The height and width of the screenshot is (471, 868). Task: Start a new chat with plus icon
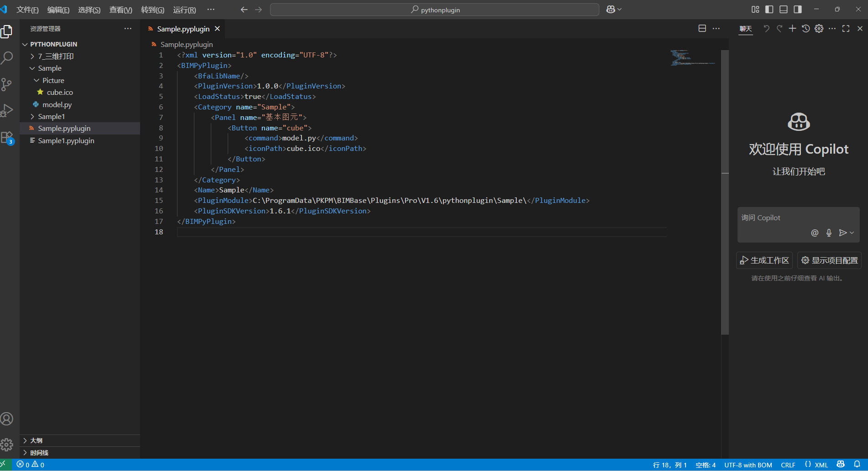[x=793, y=29]
